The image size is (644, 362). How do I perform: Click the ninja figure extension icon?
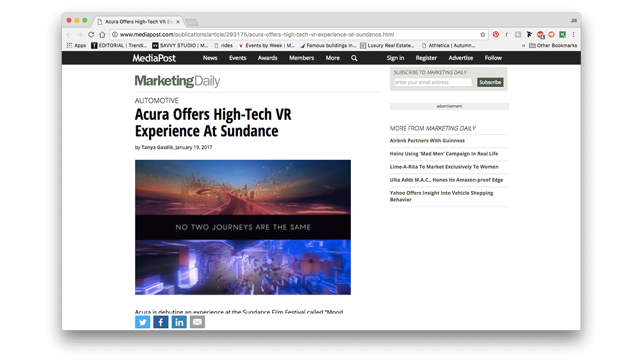click(x=529, y=34)
